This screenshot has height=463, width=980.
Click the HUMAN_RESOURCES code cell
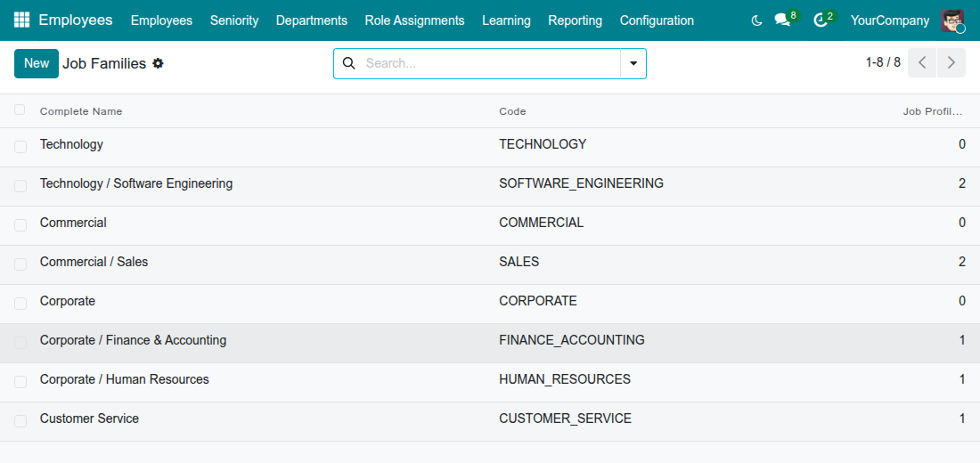[565, 379]
